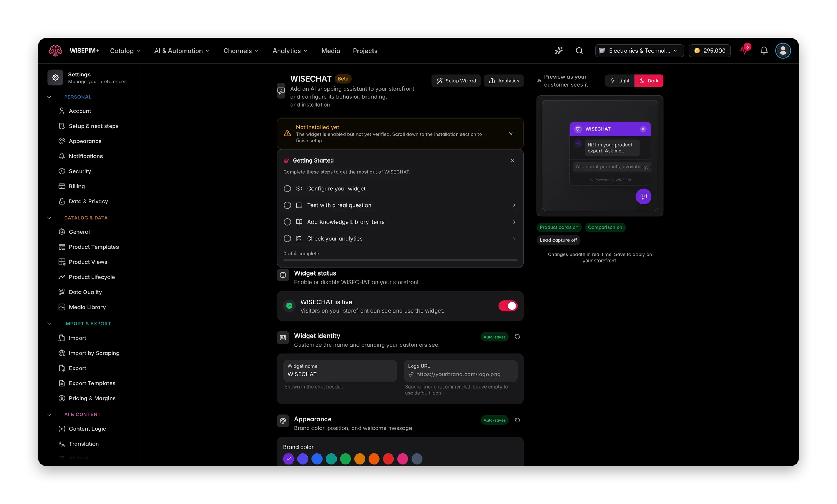Open the notifications bell icon
Image resolution: width=837 pixels, height=504 pixels.
click(x=764, y=51)
